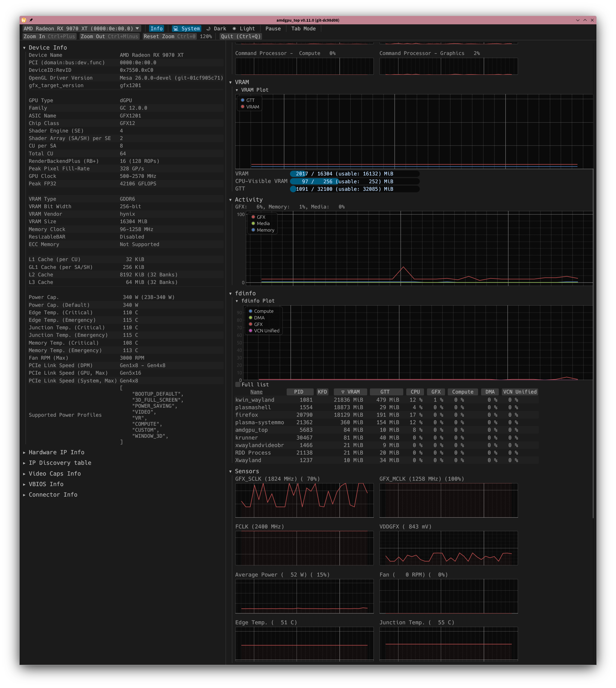Viewport: 616px width, 688px height.
Task: Open the AMD Radeon RX 9070 XT device dropdown
Action: click(x=81, y=29)
